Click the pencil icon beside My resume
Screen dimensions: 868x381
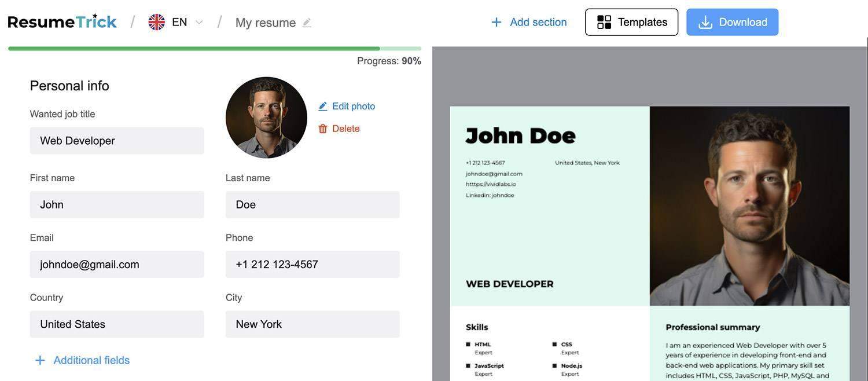click(307, 23)
